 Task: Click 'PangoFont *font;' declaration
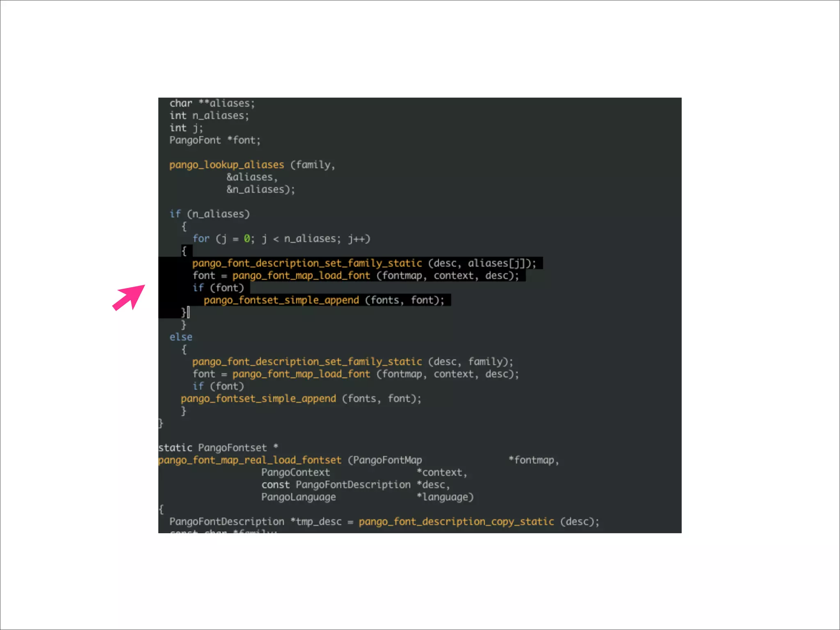pyautogui.click(x=215, y=140)
